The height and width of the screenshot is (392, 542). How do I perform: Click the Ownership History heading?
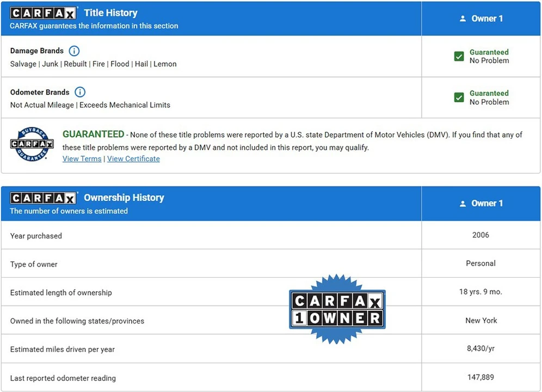click(124, 198)
